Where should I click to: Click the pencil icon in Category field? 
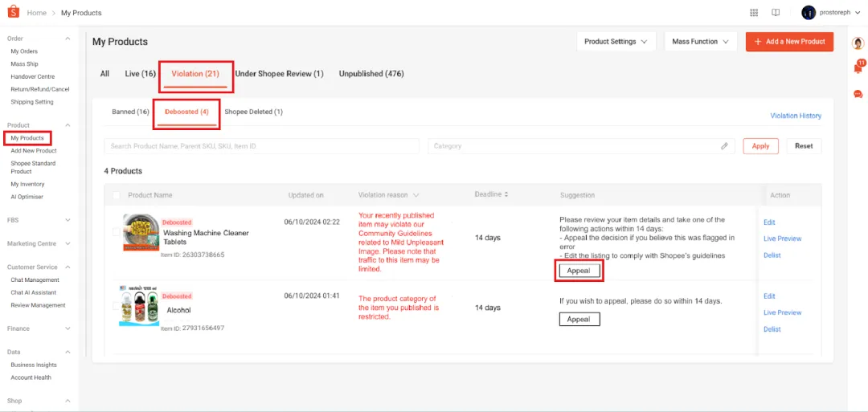(724, 146)
